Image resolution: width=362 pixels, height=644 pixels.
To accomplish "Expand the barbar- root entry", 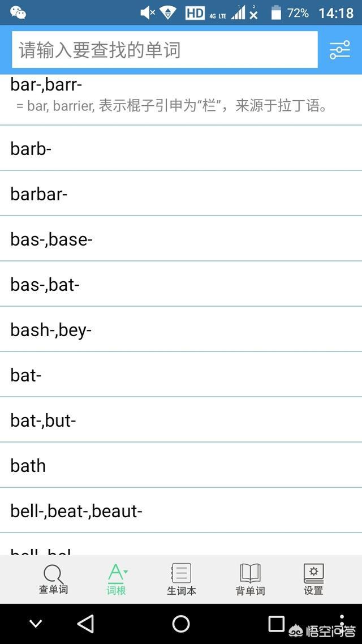I will click(x=181, y=194).
